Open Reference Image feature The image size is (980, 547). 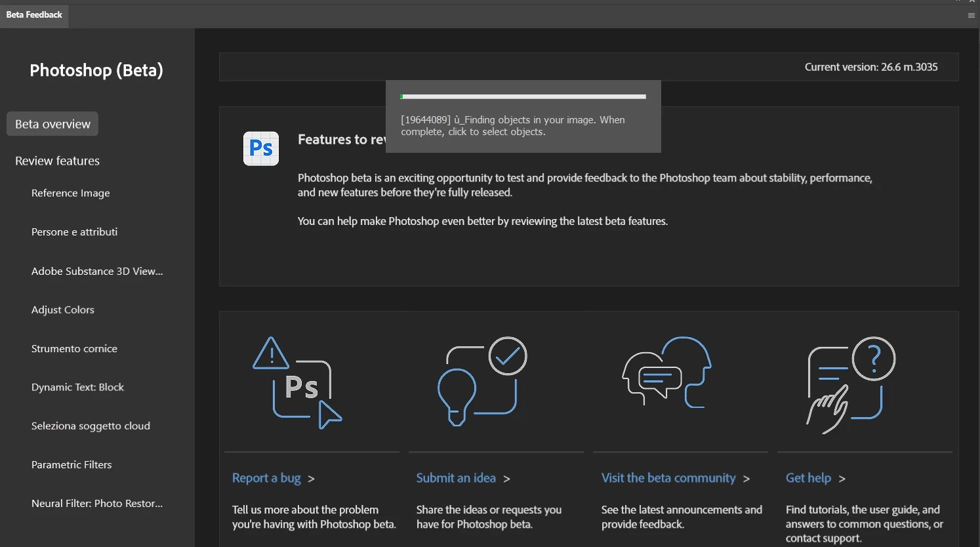click(71, 193)
